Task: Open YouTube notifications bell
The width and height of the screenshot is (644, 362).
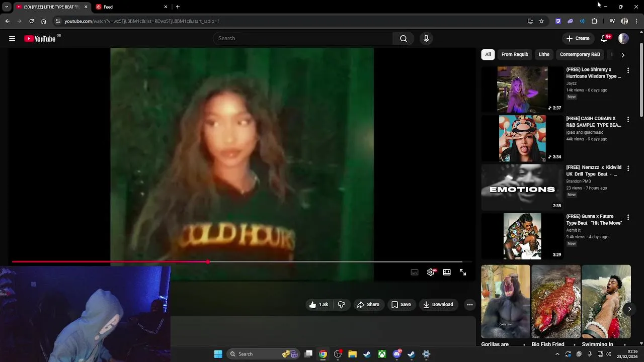Action: (x=605, y=39)
